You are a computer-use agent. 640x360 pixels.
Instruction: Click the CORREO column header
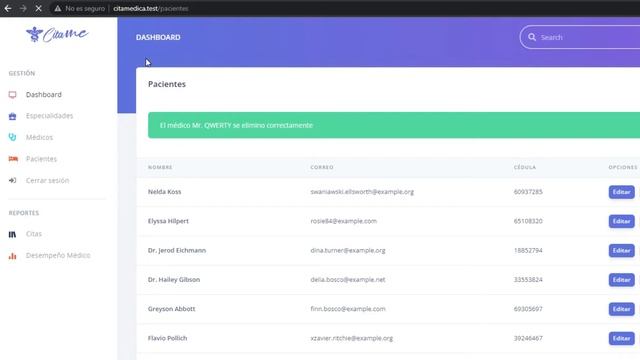pos(322,167)
